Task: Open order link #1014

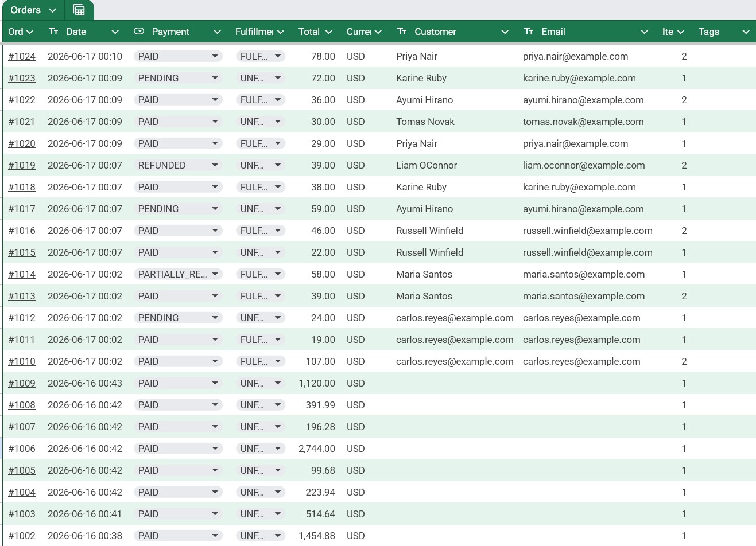Action: [x=22, y=274]
